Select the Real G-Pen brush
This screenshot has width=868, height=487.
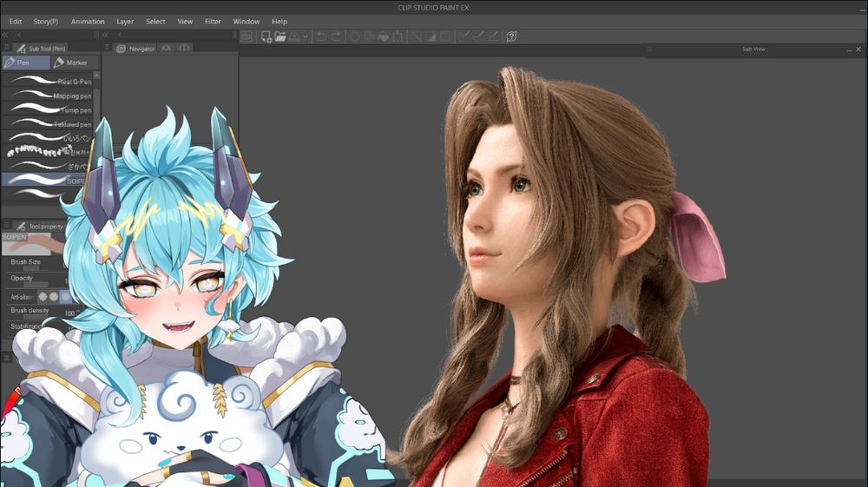pos(47,81)
